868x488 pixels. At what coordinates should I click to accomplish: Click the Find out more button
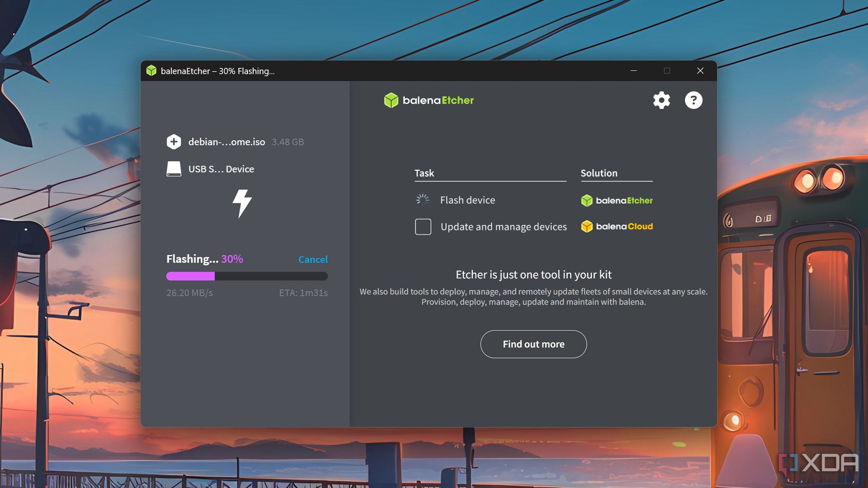point(534,344)
